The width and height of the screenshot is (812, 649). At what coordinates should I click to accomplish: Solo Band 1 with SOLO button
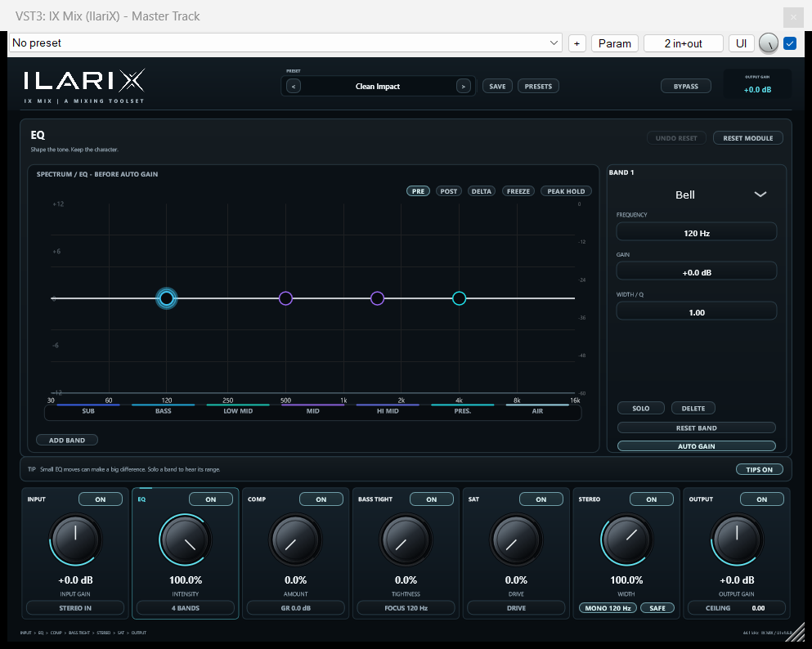[640, 409]
